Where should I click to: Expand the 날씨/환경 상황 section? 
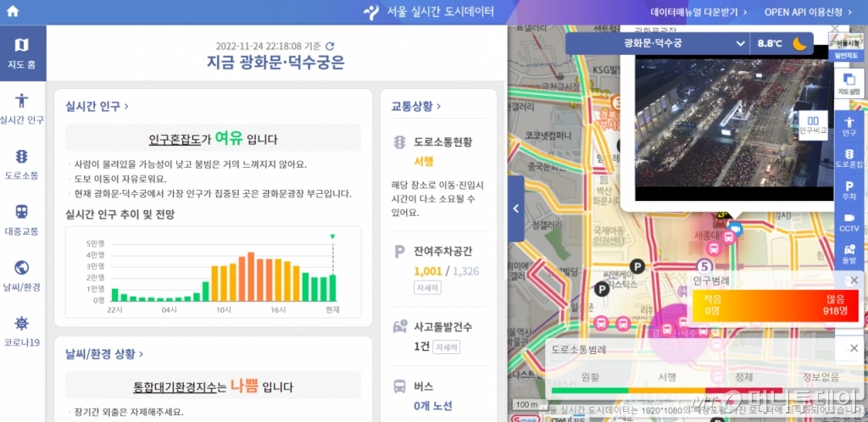pos(104,354)
